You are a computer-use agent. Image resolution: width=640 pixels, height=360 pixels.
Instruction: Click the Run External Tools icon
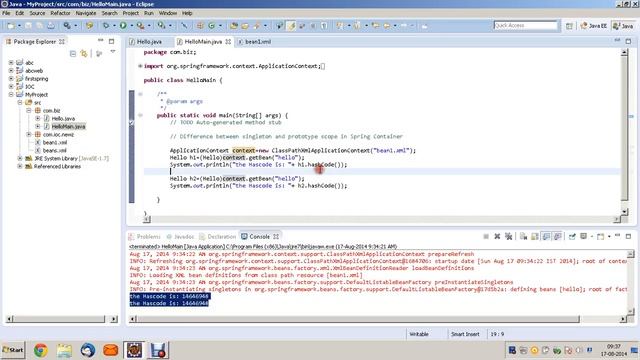(x=140, y=26)
